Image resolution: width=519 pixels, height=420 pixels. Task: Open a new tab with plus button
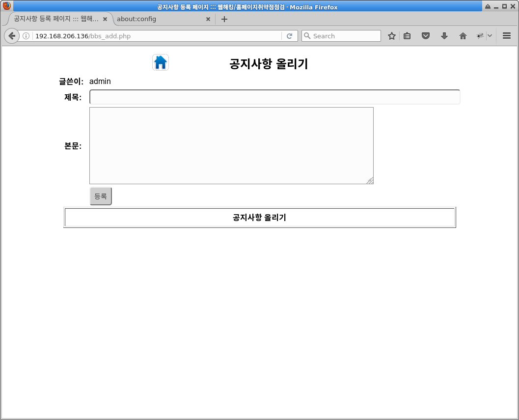224,19
